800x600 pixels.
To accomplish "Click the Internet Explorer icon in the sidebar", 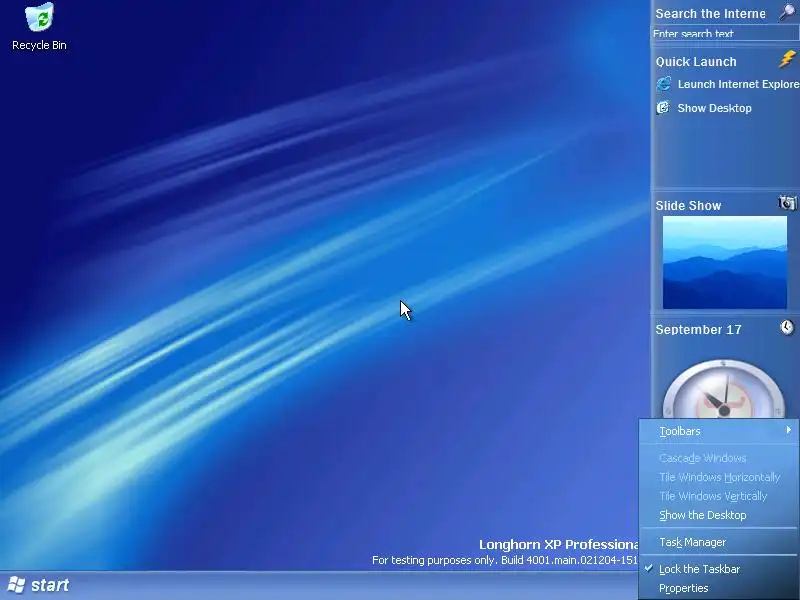I will click(x=663, y=84).
